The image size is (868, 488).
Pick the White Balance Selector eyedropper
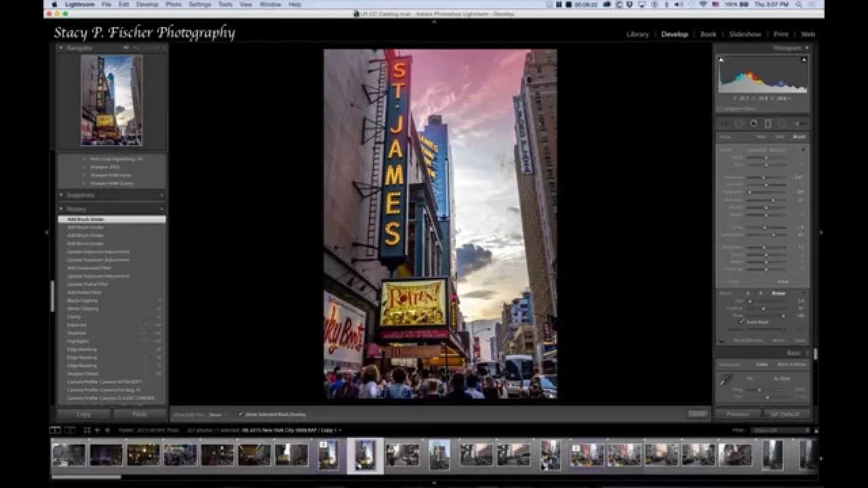point(725,381)
